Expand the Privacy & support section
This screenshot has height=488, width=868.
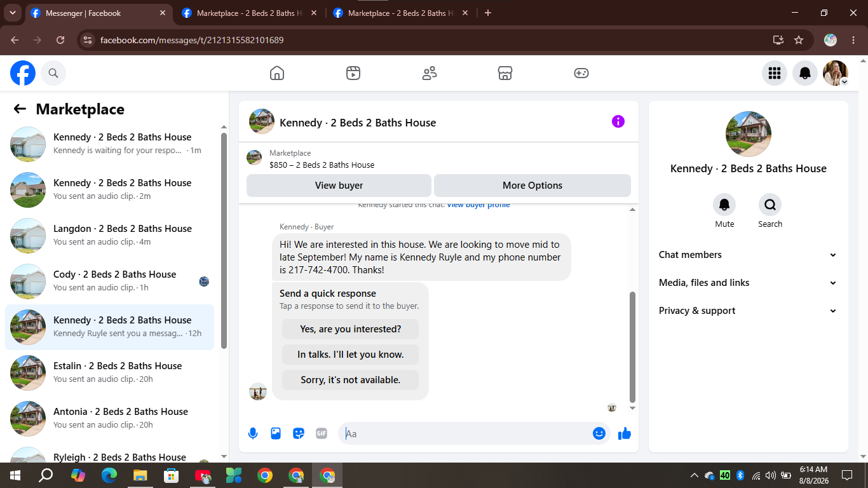tap(749, 311)
